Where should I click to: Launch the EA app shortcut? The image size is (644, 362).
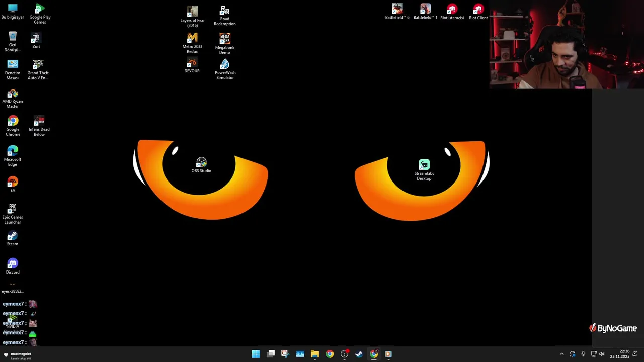point(13,185)
